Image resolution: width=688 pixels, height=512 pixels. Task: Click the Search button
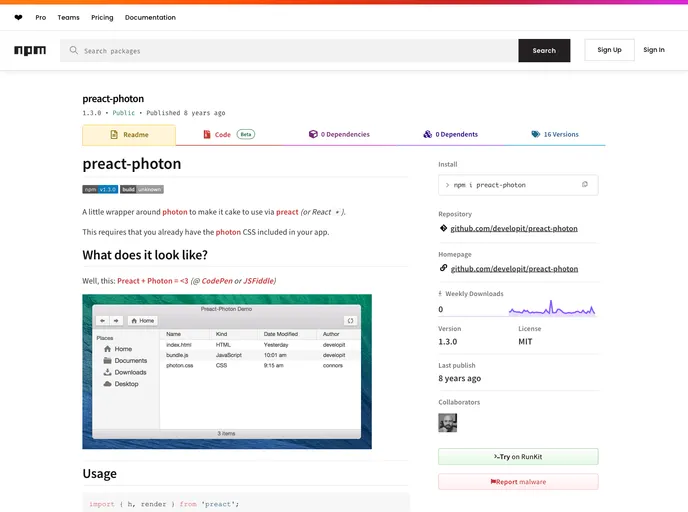[544, 50]
